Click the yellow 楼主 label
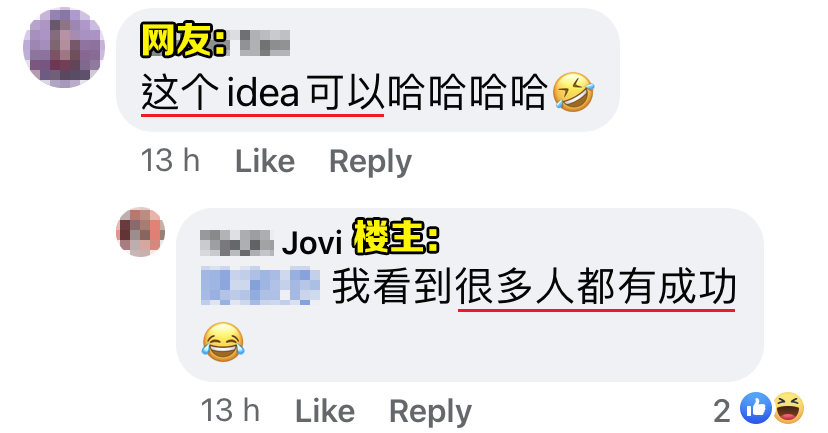 tap(396, 237)
